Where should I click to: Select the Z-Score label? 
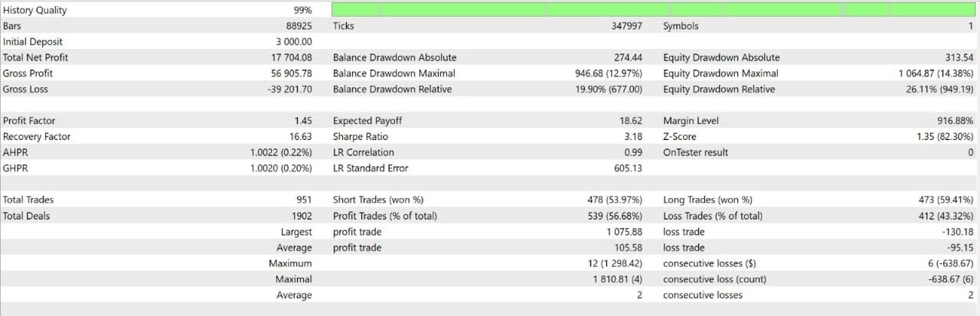point(681,137)
